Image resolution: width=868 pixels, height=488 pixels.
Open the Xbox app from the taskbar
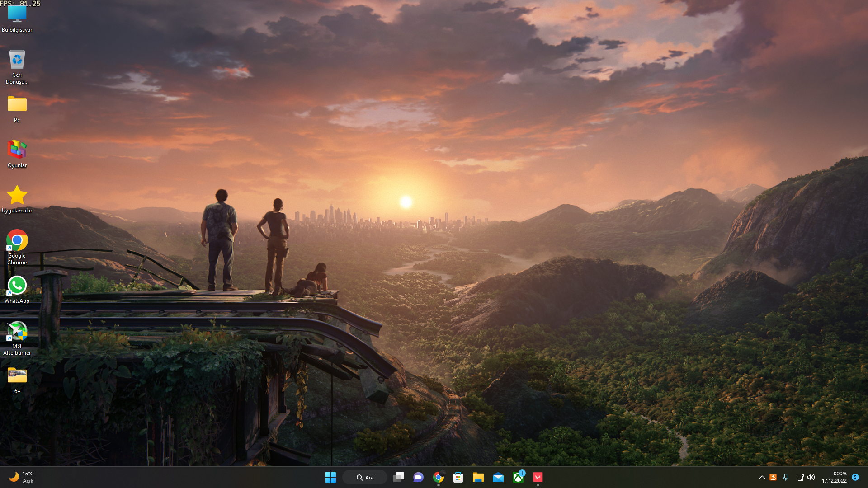[518, 477]
